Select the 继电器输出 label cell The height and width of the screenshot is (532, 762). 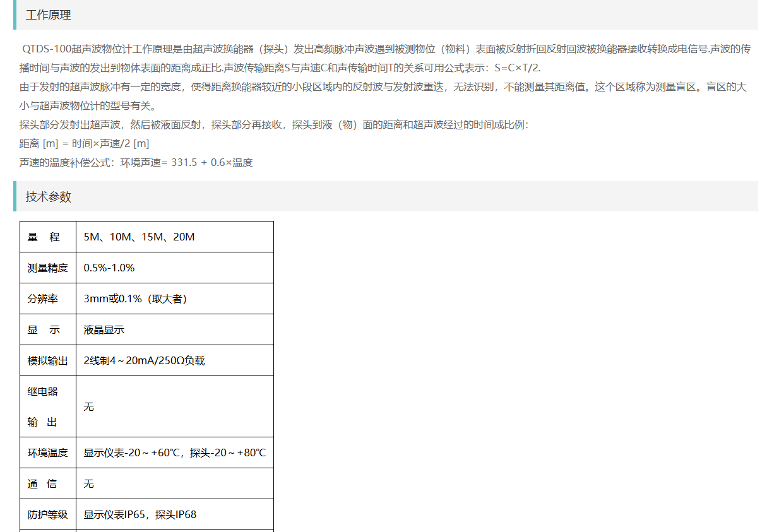[43, 406]
